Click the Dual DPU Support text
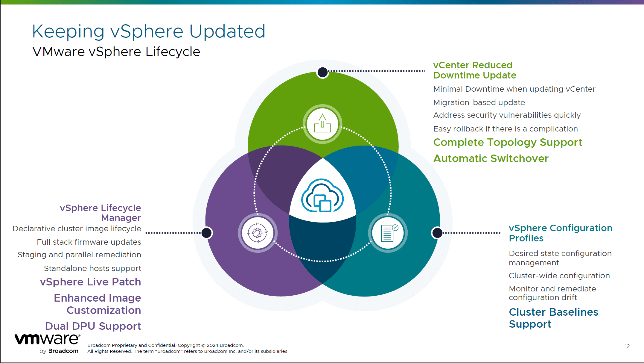 coord(93,326)
